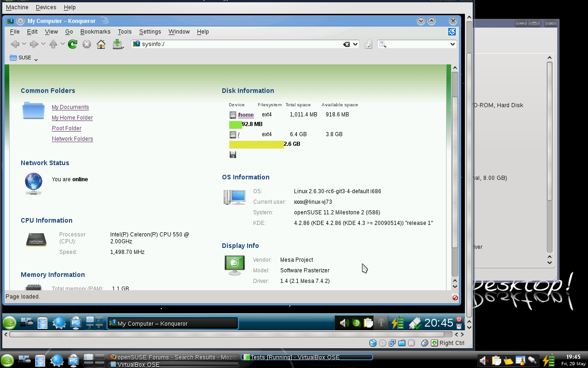Switch to VirtualBox OSE host taskbar entry
The height and width of the screenshot is (368, 588).
173,364
